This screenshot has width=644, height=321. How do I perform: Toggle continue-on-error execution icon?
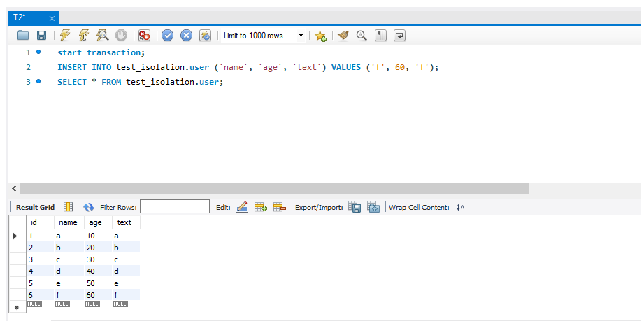[144, 36]
